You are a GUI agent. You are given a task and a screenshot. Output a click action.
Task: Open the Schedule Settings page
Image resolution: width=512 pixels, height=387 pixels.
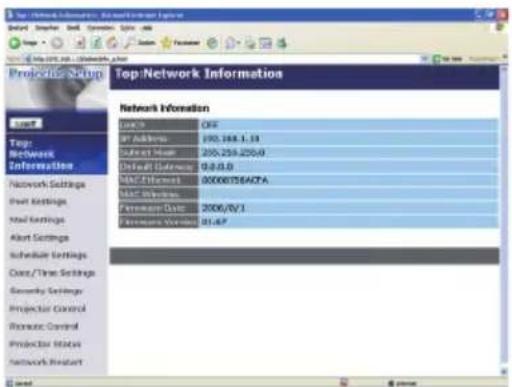point(48,255)
